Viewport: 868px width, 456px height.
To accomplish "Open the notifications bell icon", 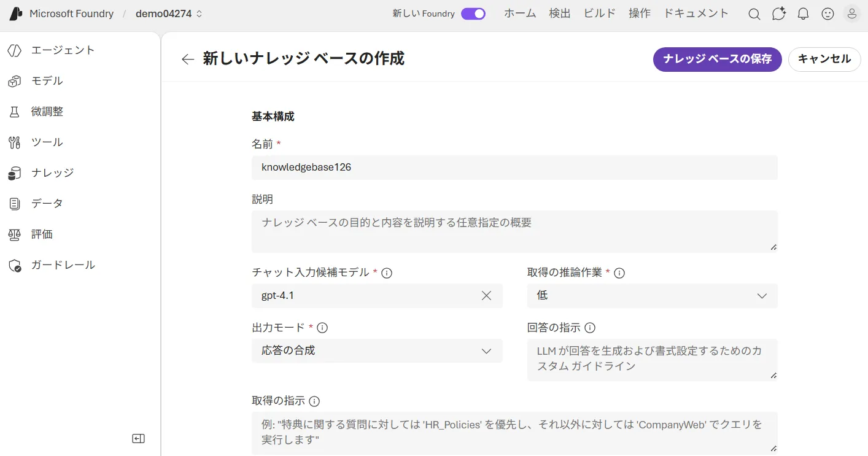I will [803, 14].
